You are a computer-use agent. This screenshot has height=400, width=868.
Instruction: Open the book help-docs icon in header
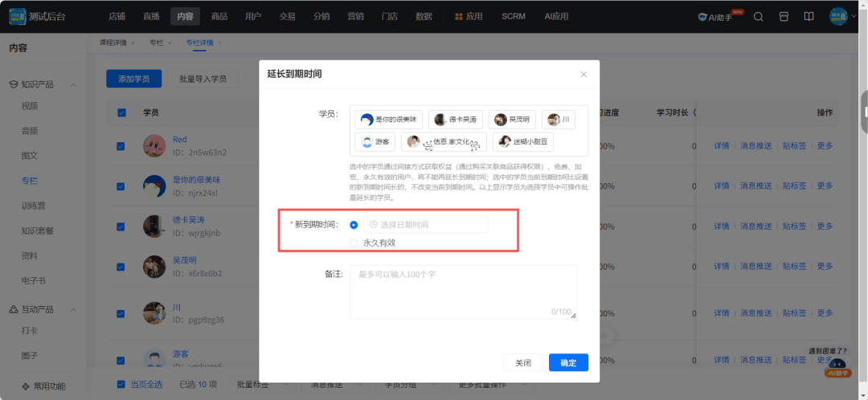(809, 17)
